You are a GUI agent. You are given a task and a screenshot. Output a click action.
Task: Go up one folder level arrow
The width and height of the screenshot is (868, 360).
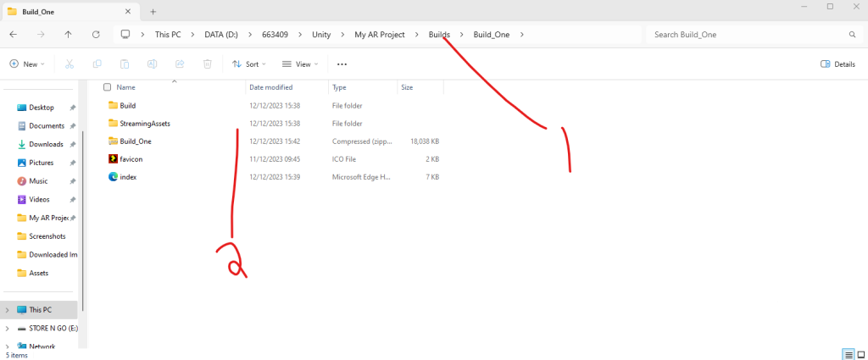[68, 35]
